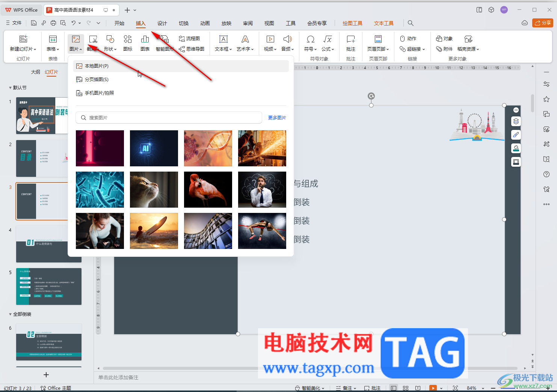Image resolution: width=557 pixels, height=392 pixels.
Task: Switch to 大纲 outline view tab
Action: 36,72
